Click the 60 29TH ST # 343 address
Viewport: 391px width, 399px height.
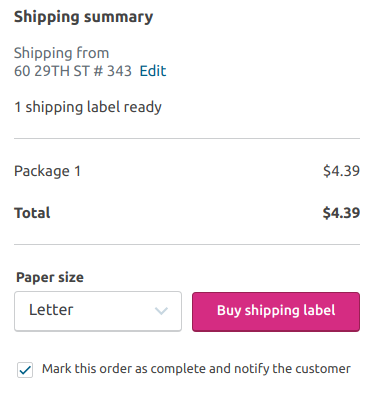click(73, 71)
